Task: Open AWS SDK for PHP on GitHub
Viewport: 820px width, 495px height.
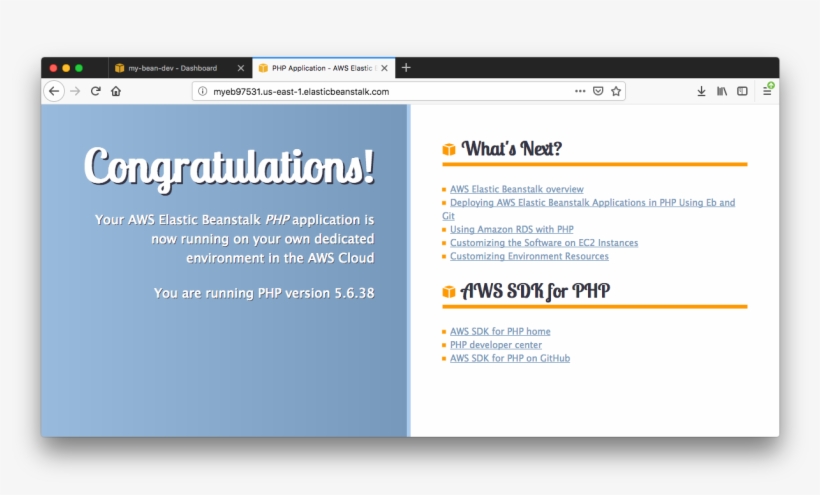Action: 510,358
